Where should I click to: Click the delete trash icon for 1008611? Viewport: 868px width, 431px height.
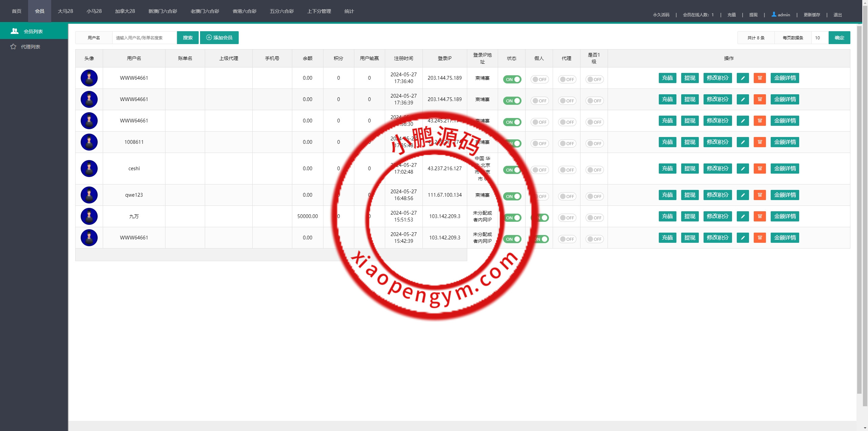760,142
